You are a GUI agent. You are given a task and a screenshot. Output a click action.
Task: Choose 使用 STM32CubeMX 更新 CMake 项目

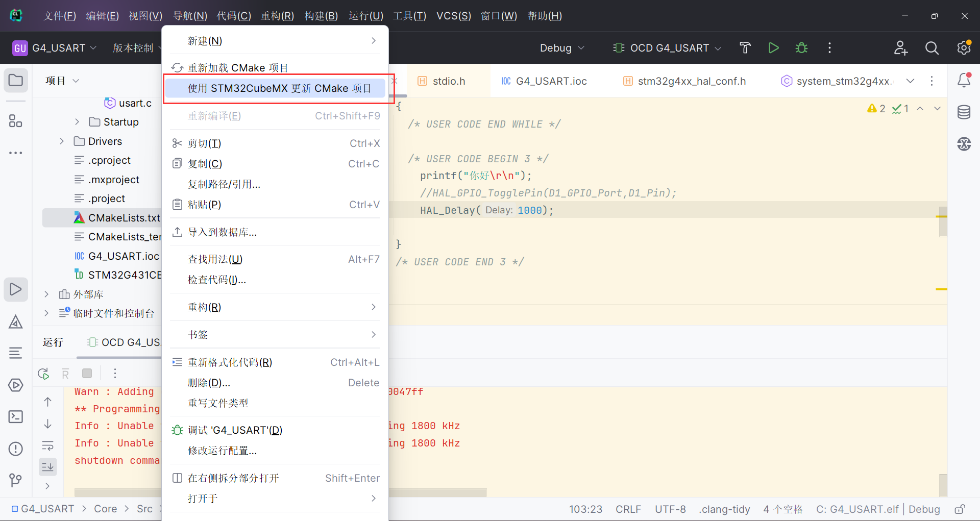pyautogui.click(x=278, y=88)
